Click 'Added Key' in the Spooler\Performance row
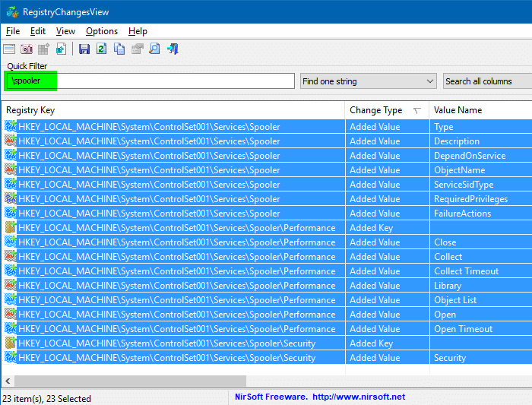 tap(371, 228)
